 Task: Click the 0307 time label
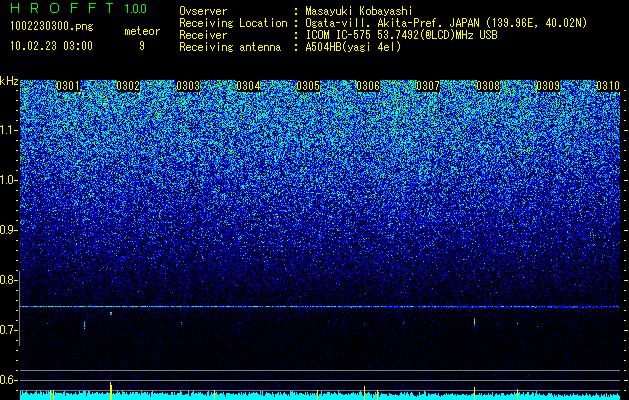tap(428, 86)
